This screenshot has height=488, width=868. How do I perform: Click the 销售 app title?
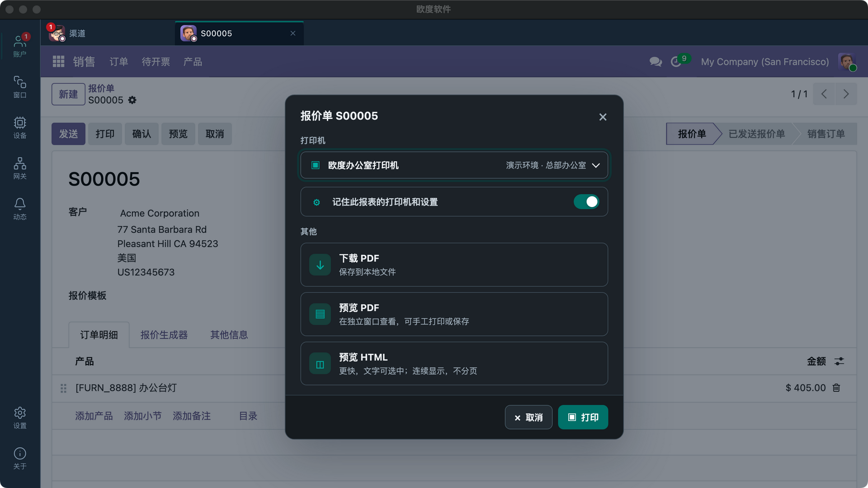(x=84, y=61)
